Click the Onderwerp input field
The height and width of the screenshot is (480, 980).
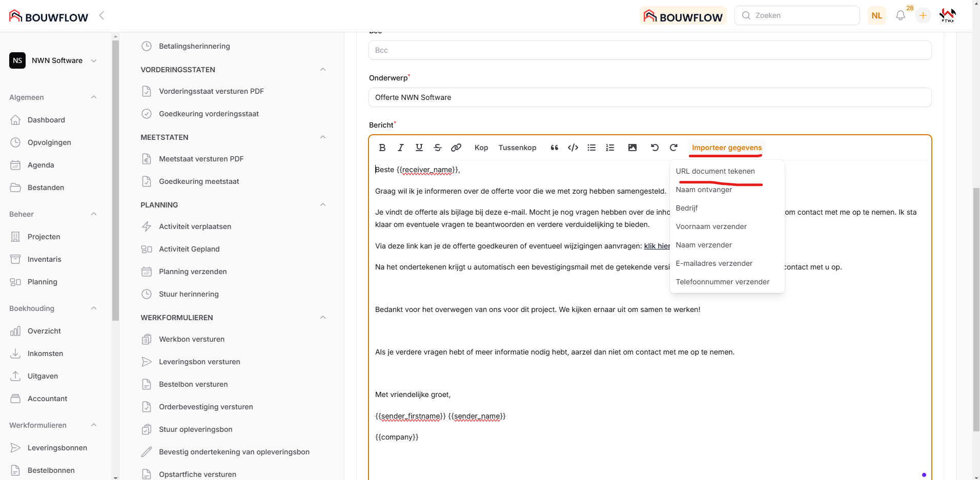pos(649,97)
